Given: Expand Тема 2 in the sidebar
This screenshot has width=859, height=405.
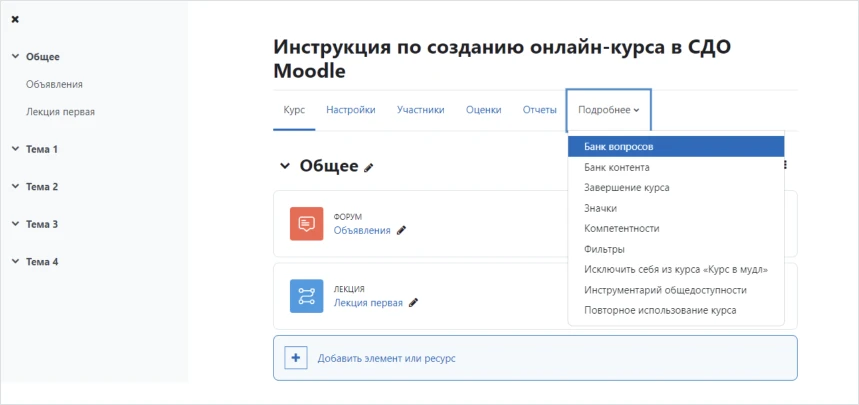Looking at the screenshot, I should click(15, 186).
